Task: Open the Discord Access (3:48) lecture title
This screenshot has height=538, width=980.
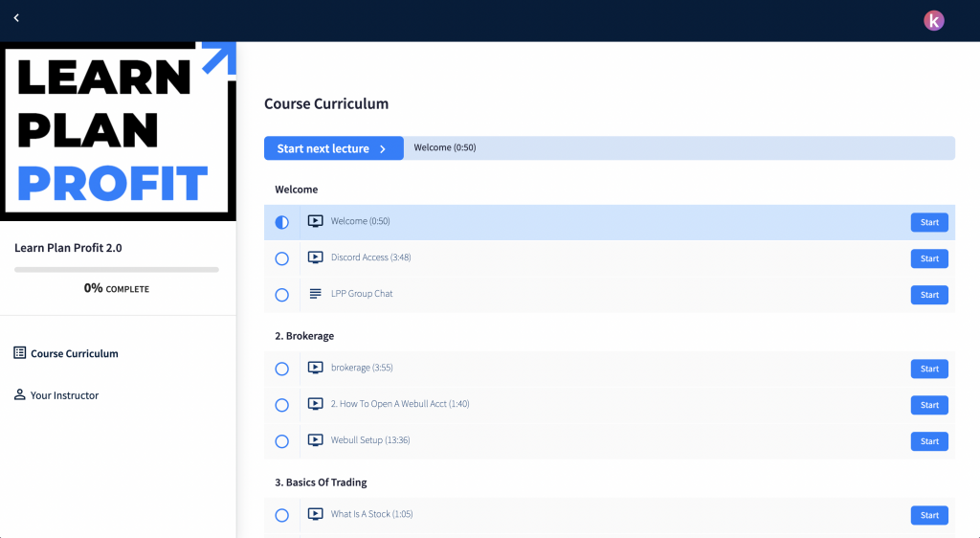Action: tap(371, 258)
